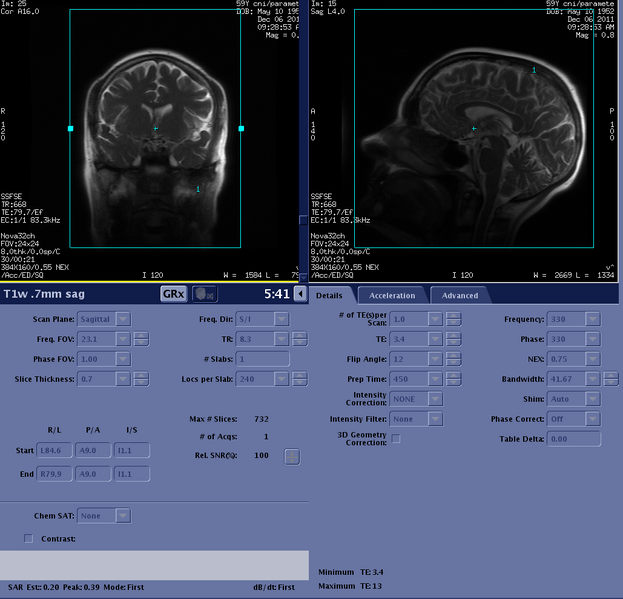Viewport: 623px width, 599px height.
Task: Click the scan time 5:41
Action: [x=277, y=294]
